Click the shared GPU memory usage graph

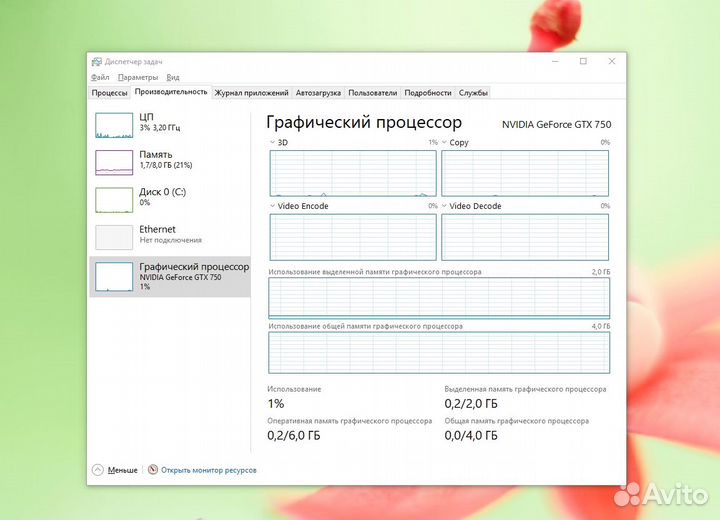439,352
